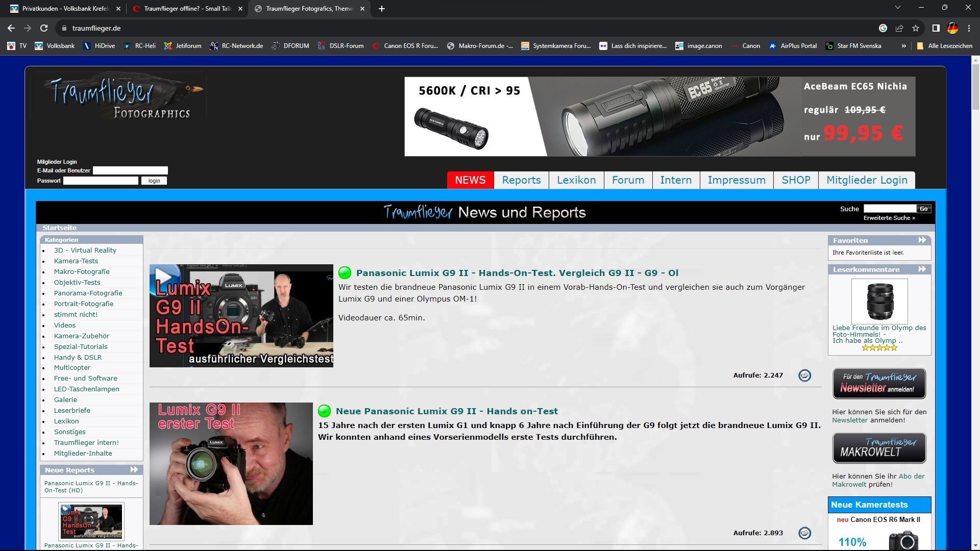Open the Jetiforum bookmark from the bookmarks bar

pos(183,46)
